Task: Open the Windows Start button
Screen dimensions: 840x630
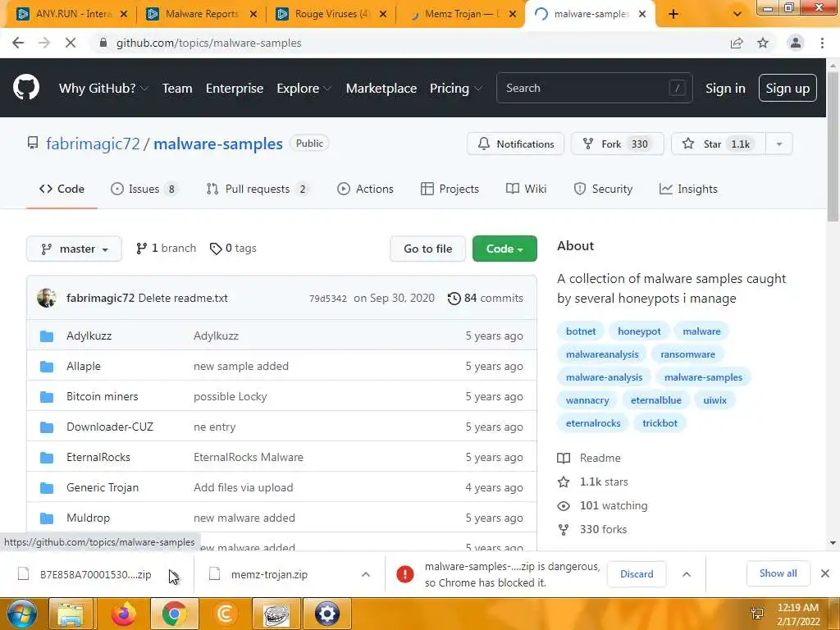Action: (x=21, y=614)
